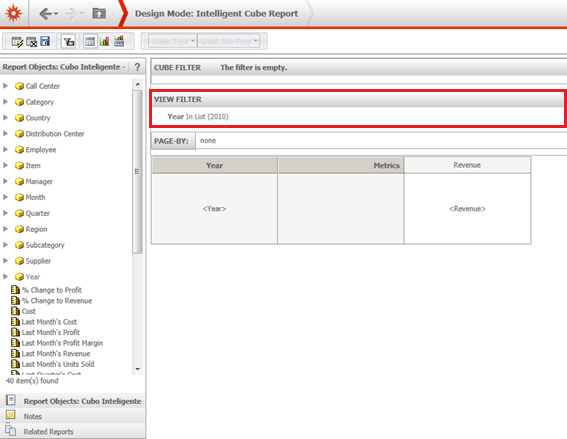Click the scroll up arrow in objects list
This screenshot has height=439, width=567.
click(x=137, y=84)
